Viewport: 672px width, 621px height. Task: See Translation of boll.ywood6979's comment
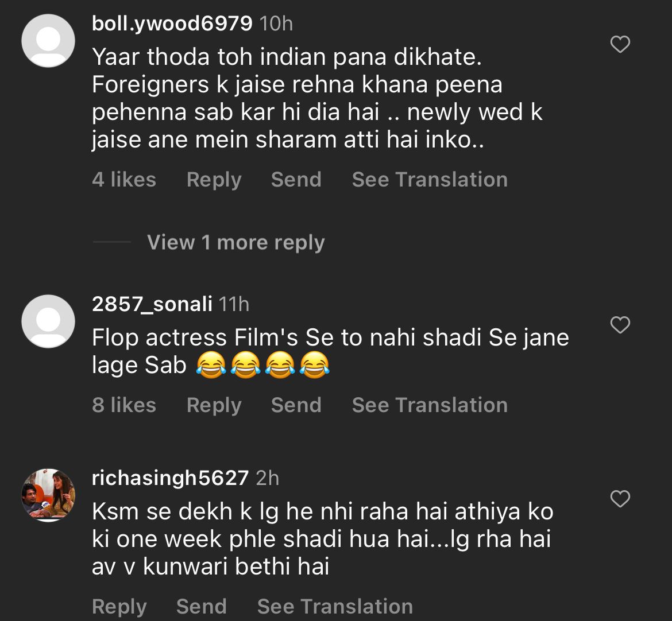tap(430, 180)
